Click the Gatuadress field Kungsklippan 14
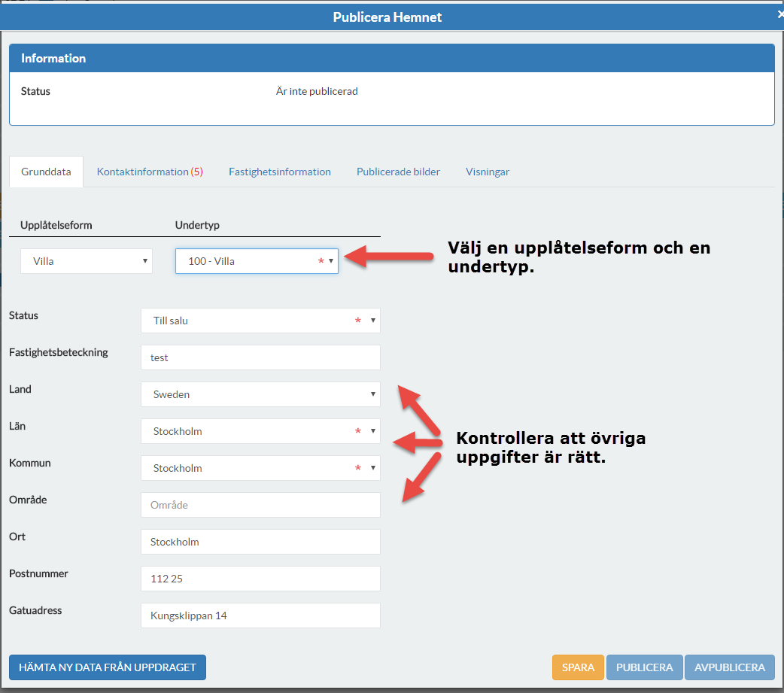 pos(260,615)
